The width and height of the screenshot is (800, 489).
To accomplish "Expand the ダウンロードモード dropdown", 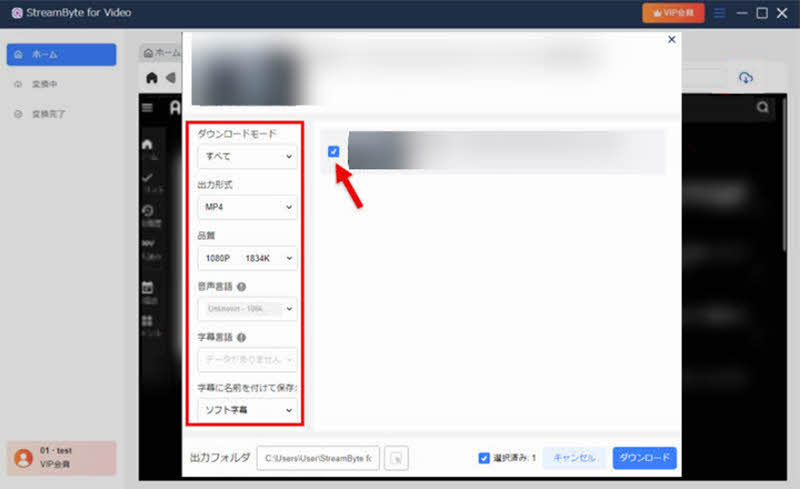I will [249, 157].
